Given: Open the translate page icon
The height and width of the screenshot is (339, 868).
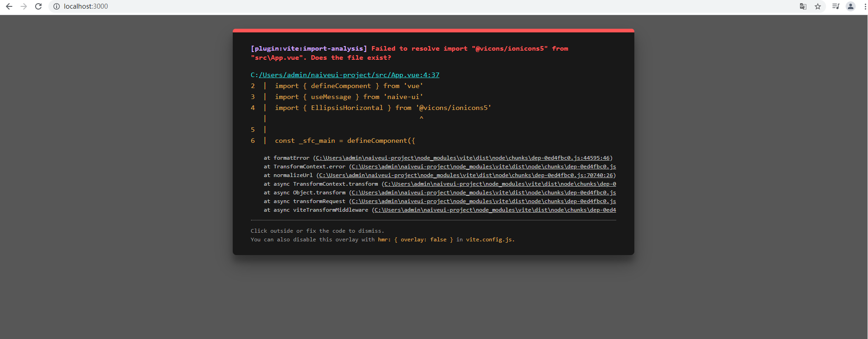Looking at the screenshot, I should click(x=803, y=6).
